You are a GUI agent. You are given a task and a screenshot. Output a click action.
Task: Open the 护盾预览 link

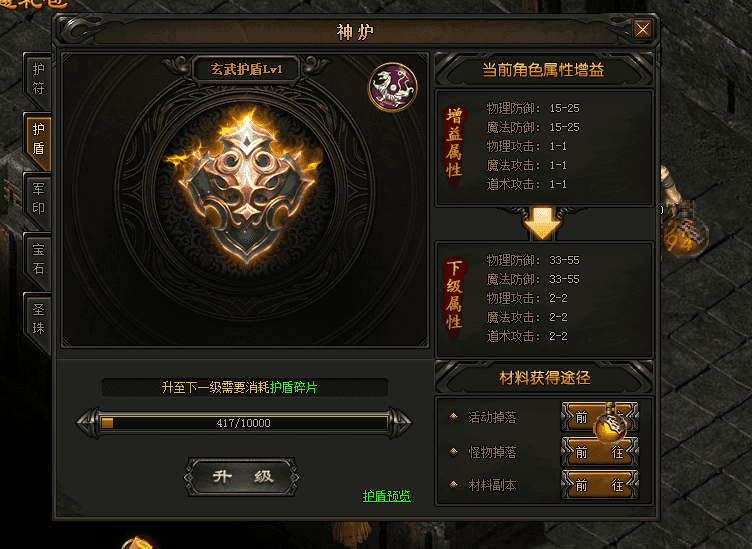(x=387, y=496)
